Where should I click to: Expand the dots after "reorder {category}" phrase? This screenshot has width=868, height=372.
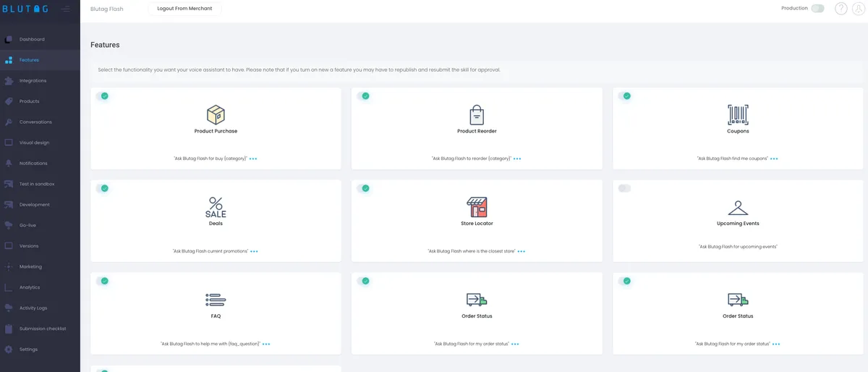(517, 158)
